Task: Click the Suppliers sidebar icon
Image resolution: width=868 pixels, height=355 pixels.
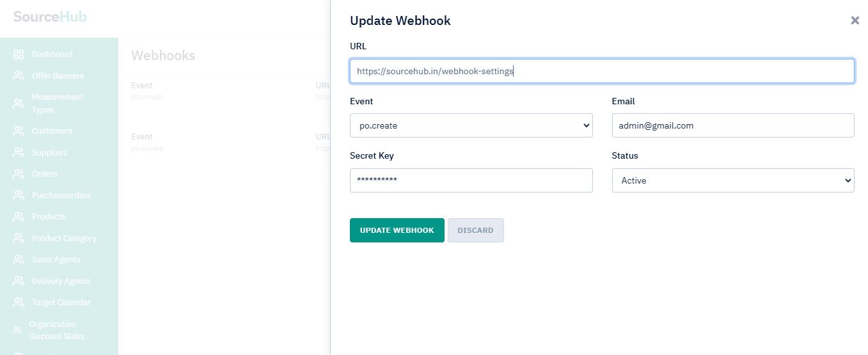Action: pos(19,153)
